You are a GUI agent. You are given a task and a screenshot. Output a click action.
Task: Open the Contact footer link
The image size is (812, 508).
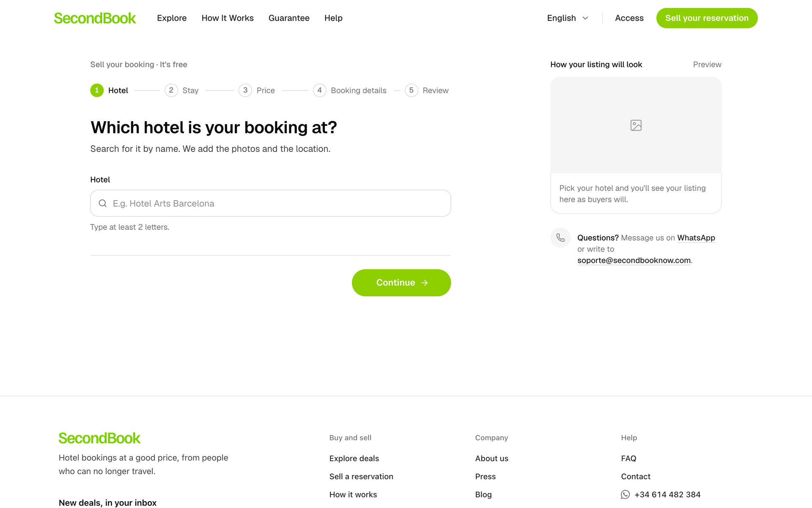pos(636,477)
